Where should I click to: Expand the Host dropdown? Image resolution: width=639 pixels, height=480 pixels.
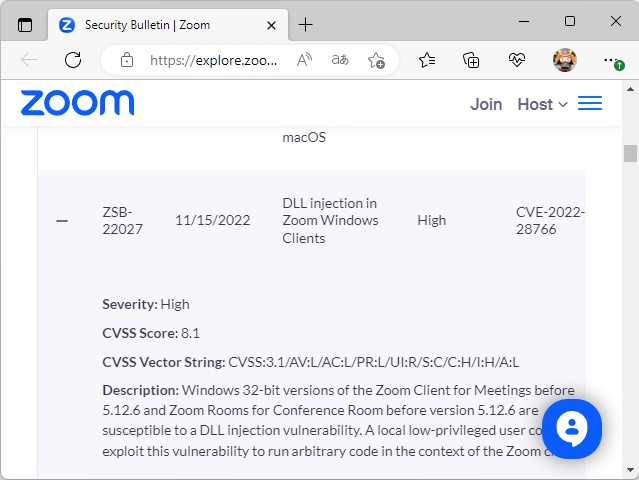[542, 104]
